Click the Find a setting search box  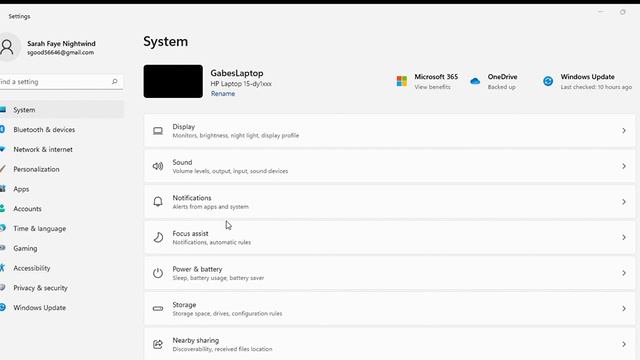[x=61, y=82]
